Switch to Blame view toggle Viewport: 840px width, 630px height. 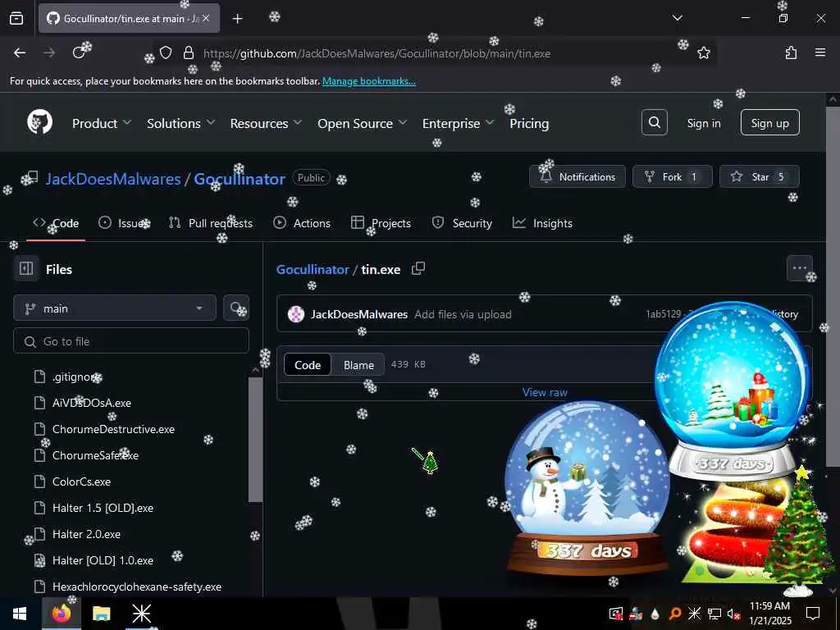[358, 365]
